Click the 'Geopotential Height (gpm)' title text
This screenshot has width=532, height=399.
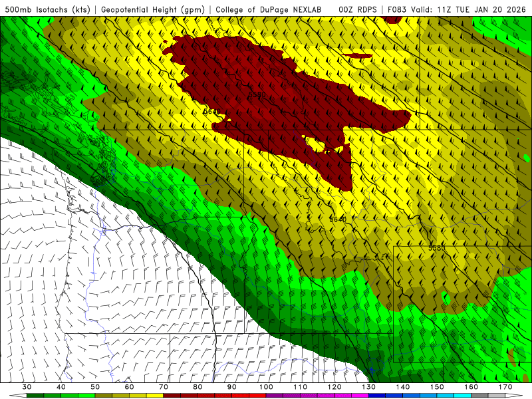153,9
